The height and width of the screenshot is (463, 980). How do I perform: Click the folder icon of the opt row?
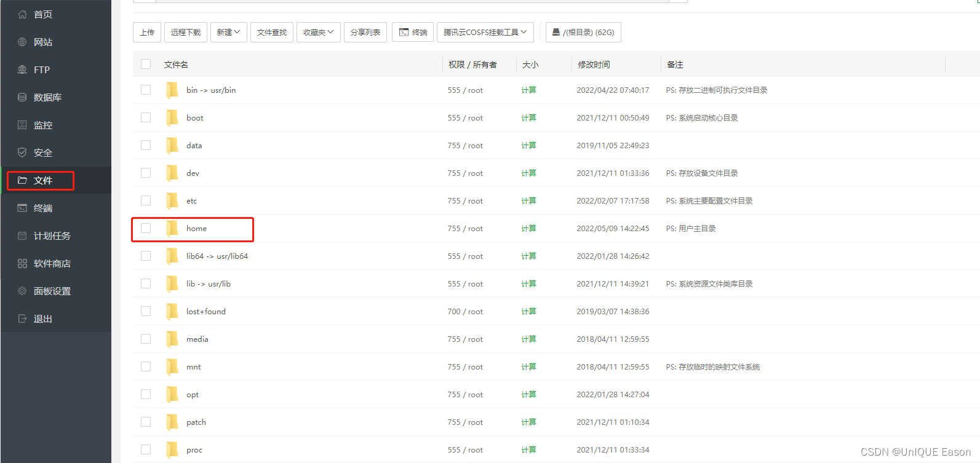[172, 394]
